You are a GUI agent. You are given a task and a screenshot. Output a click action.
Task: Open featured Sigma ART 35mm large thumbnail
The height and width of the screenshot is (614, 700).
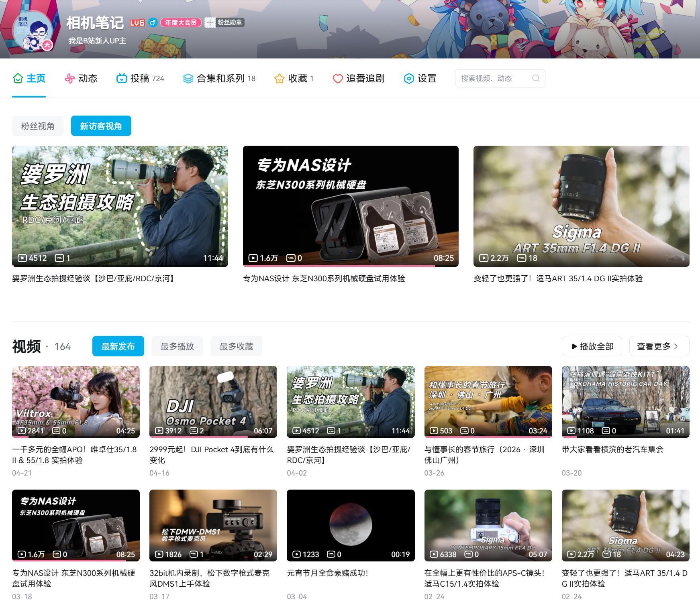point(582,206)
